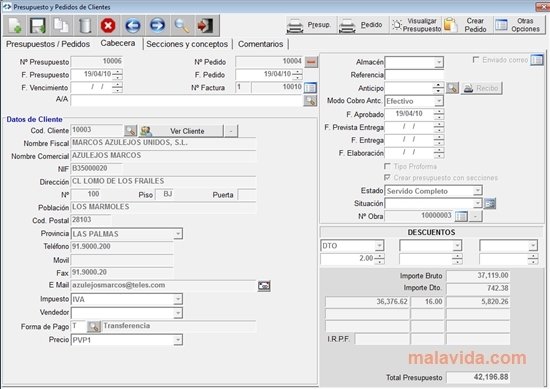
Task: Click the F. Vencimiento date spinner
Action: click(x=117, y=87)
